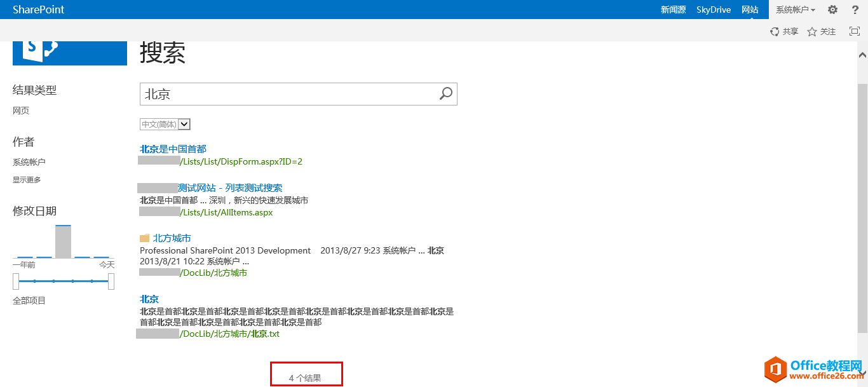Click the 共享 share icon
This screenshot has height=387, width=868.
click(784, 31)
